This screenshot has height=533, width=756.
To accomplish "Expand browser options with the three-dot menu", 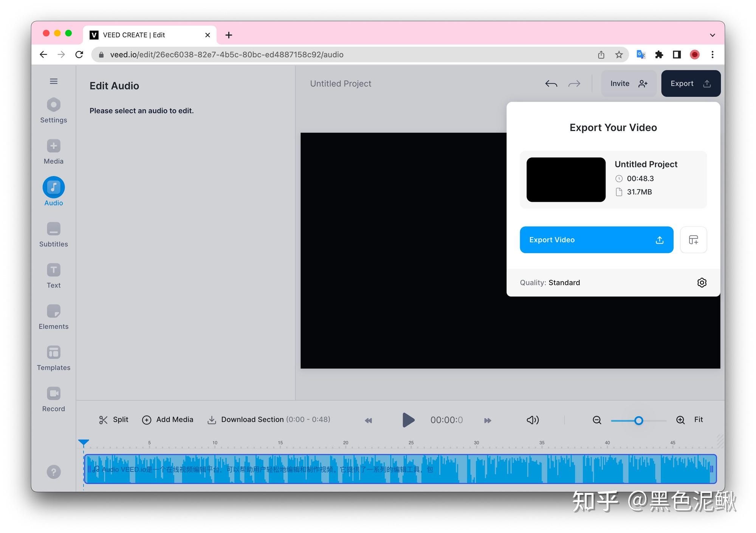I will coord(712,54).
